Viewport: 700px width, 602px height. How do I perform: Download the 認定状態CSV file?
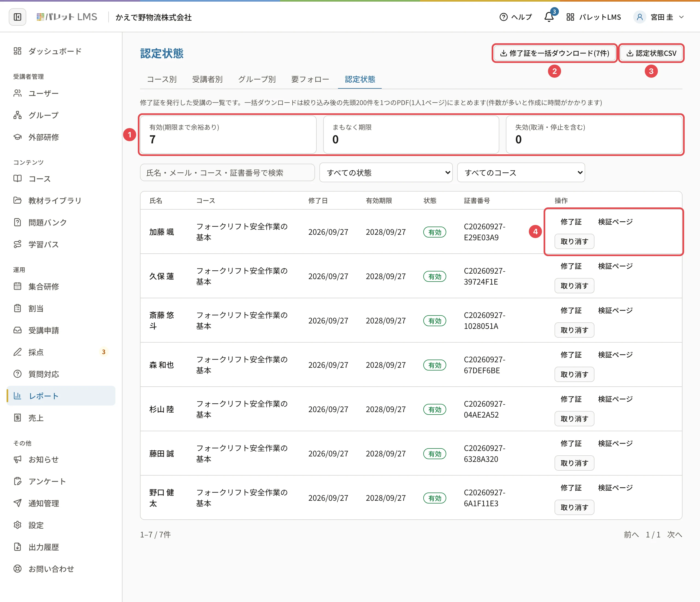point(652,53)
